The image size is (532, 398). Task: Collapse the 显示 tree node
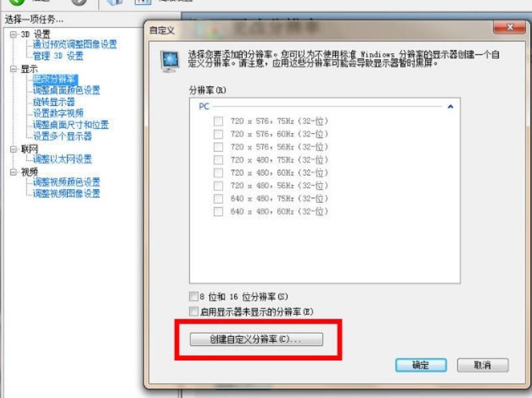tap(13, 69)
